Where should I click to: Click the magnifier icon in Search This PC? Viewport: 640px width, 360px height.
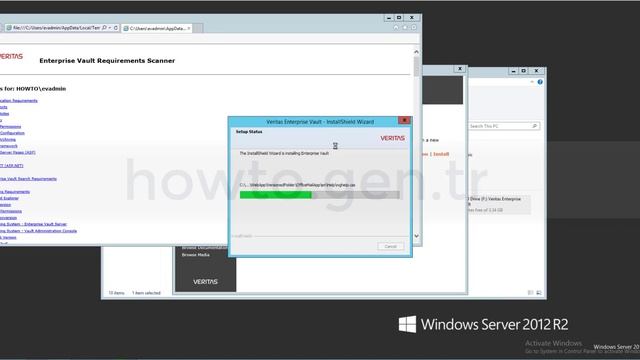tap(535, 126)
